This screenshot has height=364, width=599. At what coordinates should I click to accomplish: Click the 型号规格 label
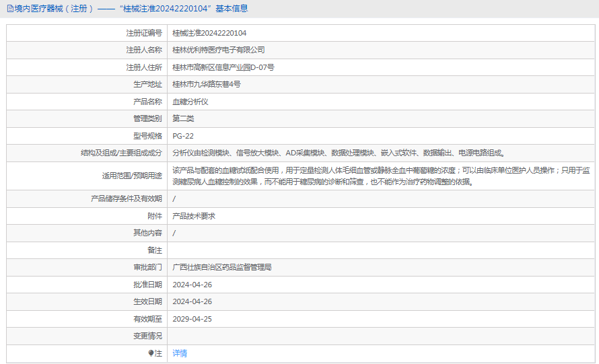[147, 136]
